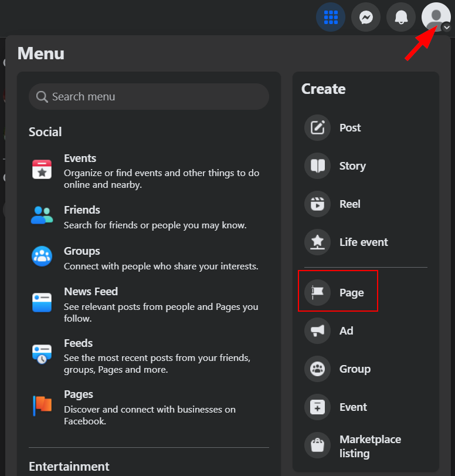Open News Feed menu entry
The width and height of the screenshot is (455, 476).
click(x=148, y=305)
